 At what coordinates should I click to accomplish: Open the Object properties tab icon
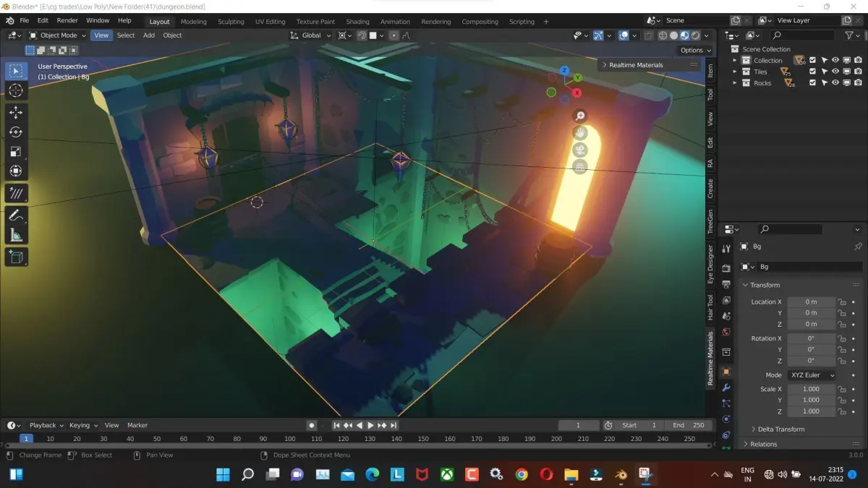pyautogui.click(x=726, y=372)
